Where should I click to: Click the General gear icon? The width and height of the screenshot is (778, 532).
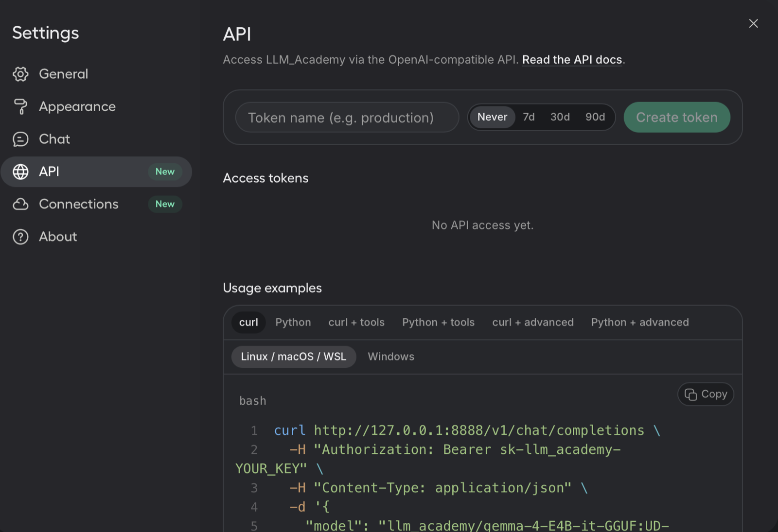pyautogui.click(x=20, y=74)
